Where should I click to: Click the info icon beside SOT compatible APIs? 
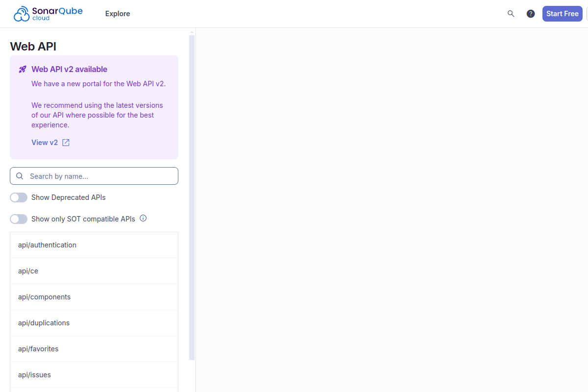point(143,218)
